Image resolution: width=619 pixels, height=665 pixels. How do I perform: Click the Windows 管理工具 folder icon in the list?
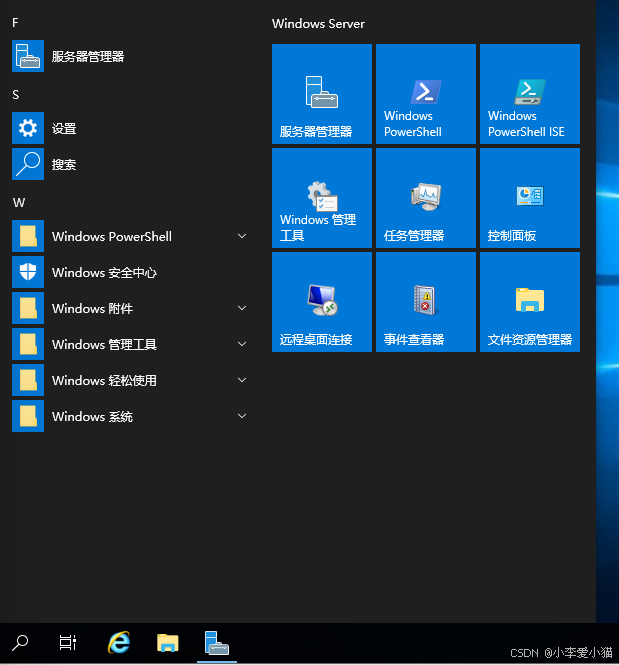click(x=28, y=344)
